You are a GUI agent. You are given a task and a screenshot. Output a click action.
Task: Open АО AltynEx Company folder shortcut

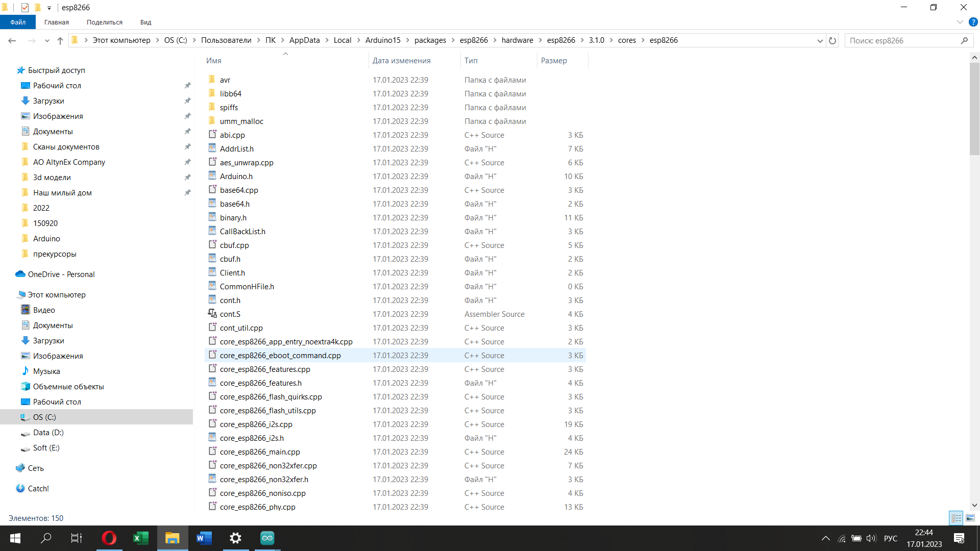(69, 162)
